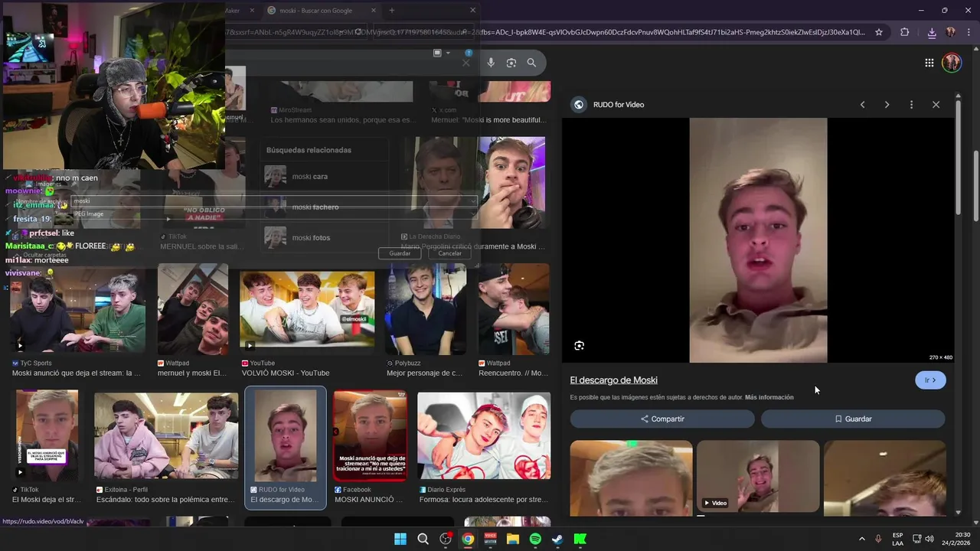Viewport: 980px width, 551px height.
Task: Click the selected RUDO for Video result thumbnail
Action: (x=286, y=435)
